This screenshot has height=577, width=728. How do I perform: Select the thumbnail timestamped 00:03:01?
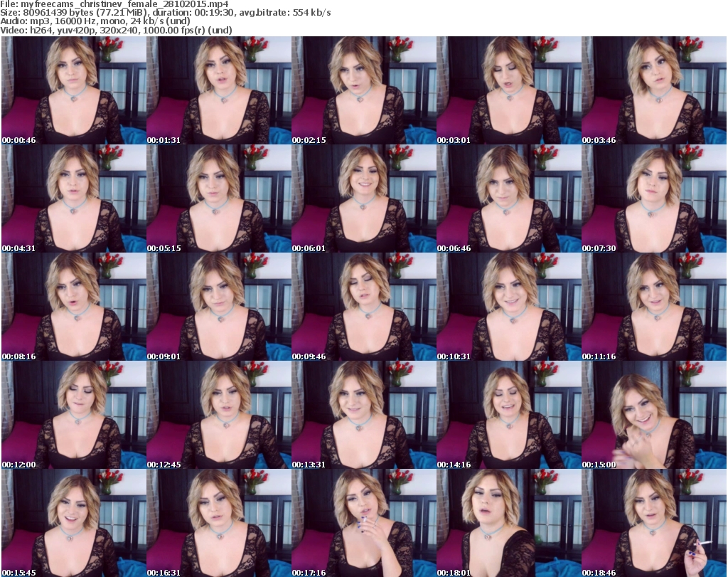click(x=509, y=90)
